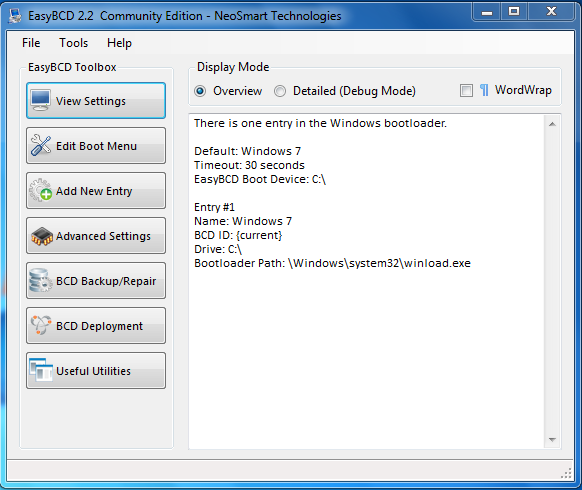
Task: Click the EasyBCD app icon in title bar
Action: pyautogui.click(x=15, y=16)
